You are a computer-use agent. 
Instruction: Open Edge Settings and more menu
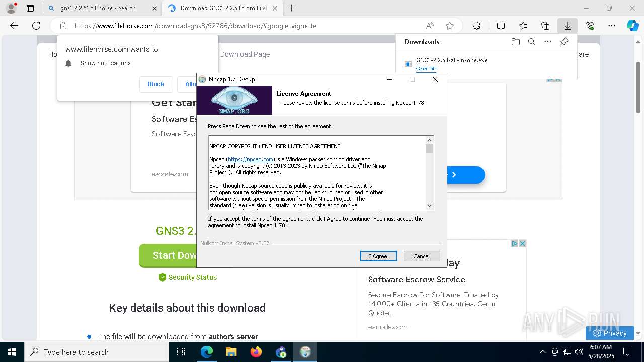click(x=612, y=26)
